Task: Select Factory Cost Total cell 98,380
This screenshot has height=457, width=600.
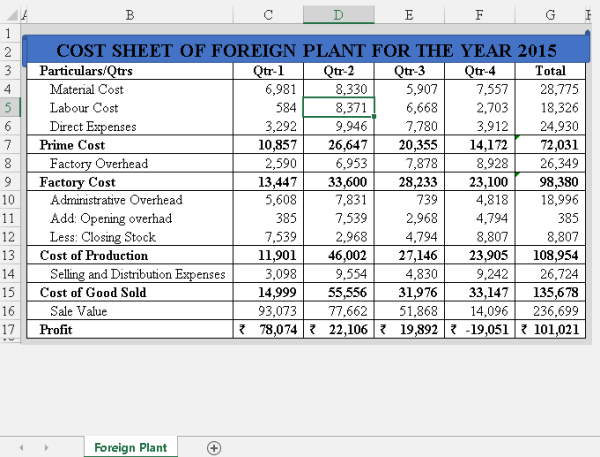Action: pyautogui.click(x=550, y=182)
